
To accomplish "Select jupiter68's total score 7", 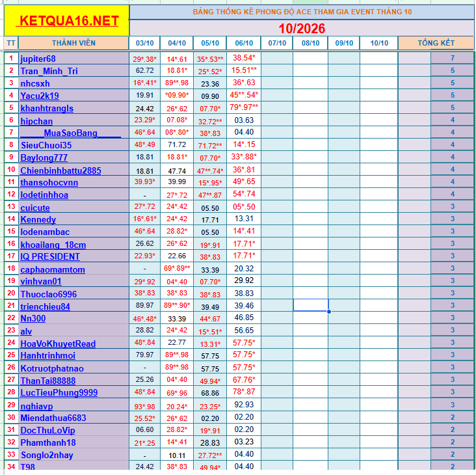I will 453,58.
